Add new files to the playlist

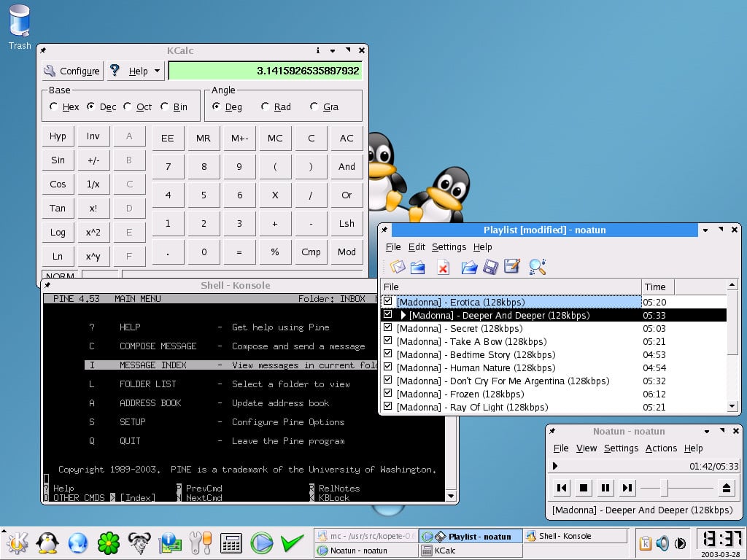(419, 267)
